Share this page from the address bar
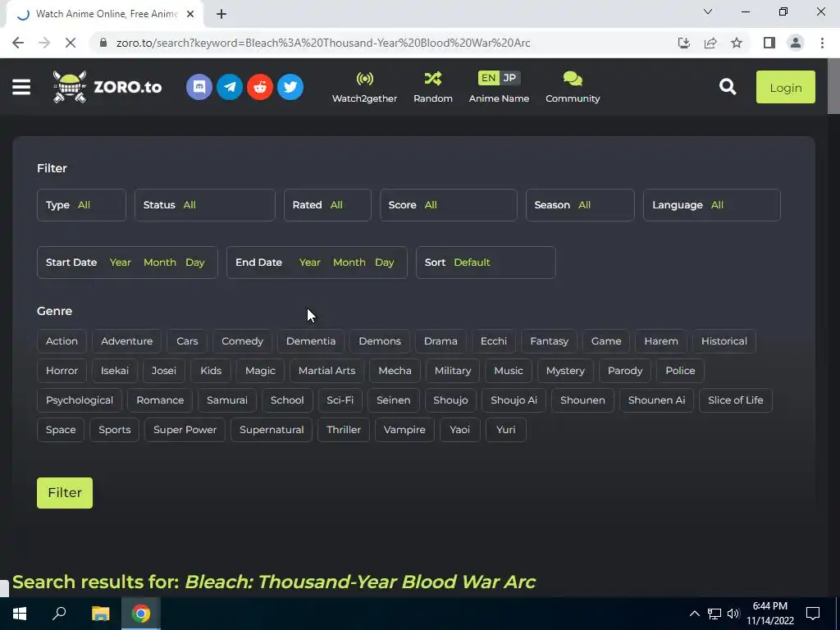 (x=710, y=43)
